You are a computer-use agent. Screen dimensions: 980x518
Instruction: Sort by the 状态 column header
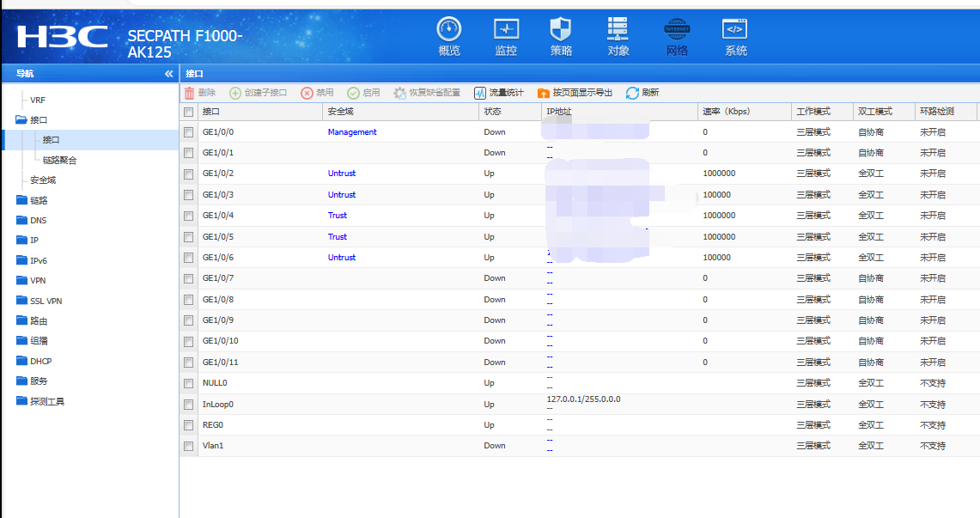(492, 112)
